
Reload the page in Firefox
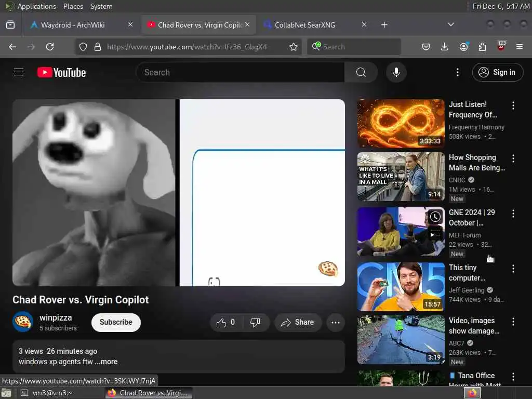(x=50, y=47)
